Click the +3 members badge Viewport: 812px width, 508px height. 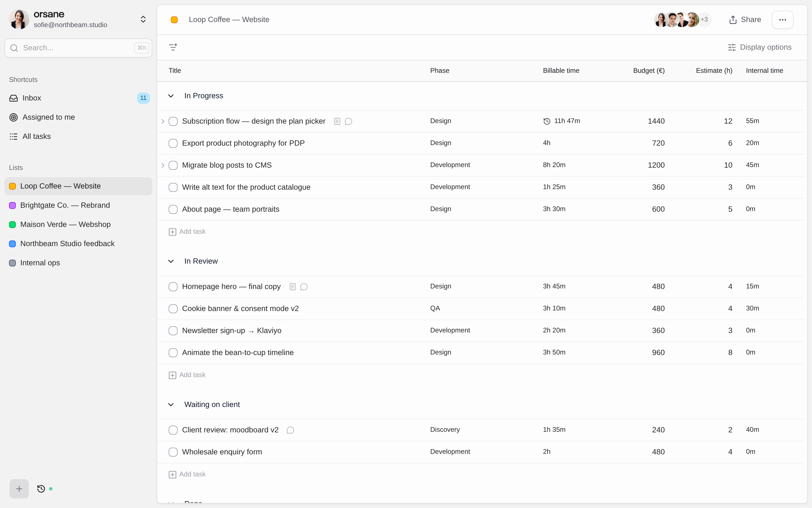(x=704, y=19)
